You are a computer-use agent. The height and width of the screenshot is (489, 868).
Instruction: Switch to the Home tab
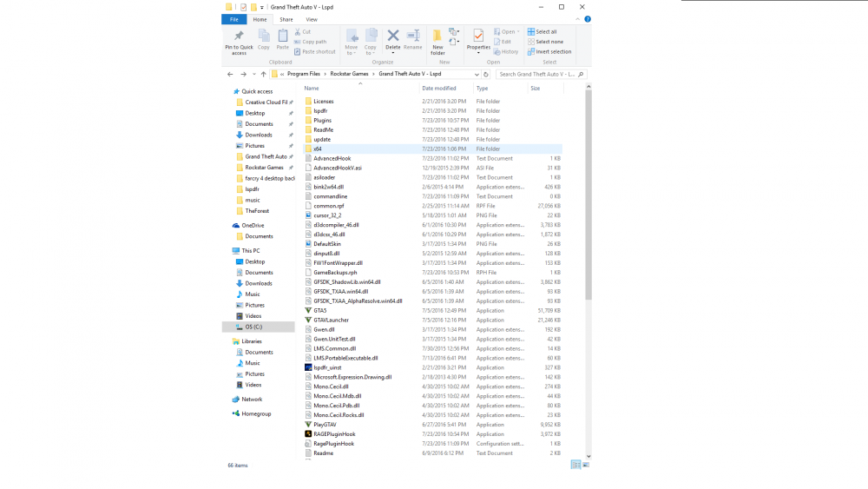coord(260,19)
